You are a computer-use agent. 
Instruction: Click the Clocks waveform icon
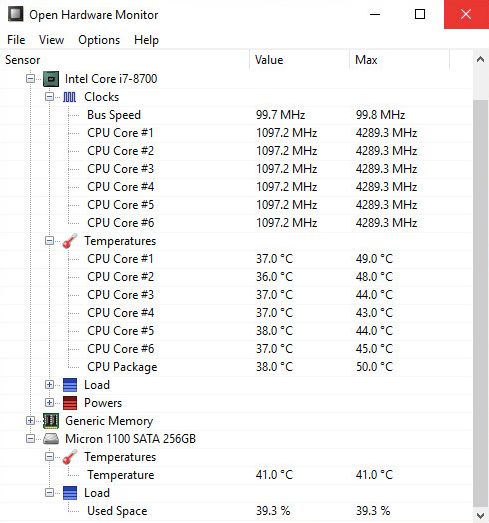[69, 97]
